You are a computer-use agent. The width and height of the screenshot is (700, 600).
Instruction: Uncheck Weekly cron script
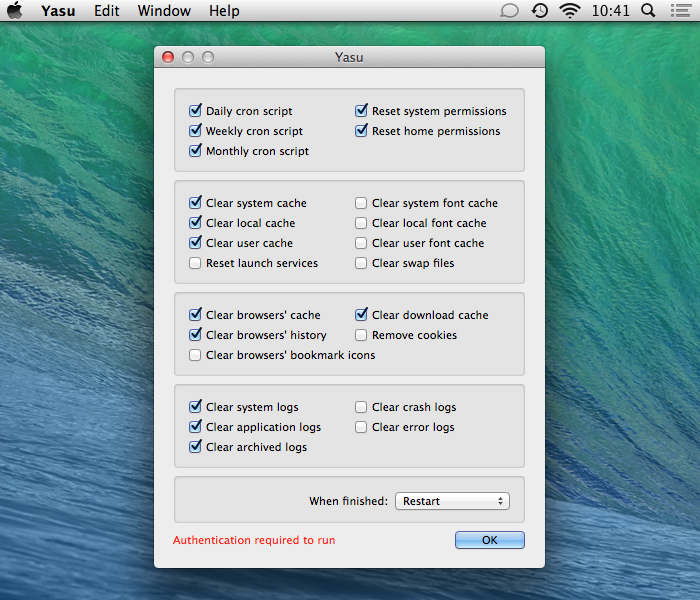point(195,131)
